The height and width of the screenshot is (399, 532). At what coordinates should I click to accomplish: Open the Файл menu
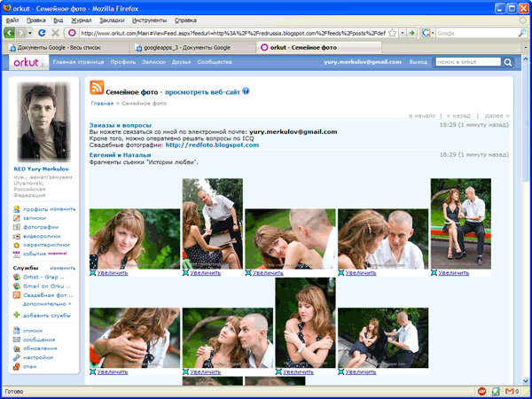pyautogui.click(x=12, y=20)
